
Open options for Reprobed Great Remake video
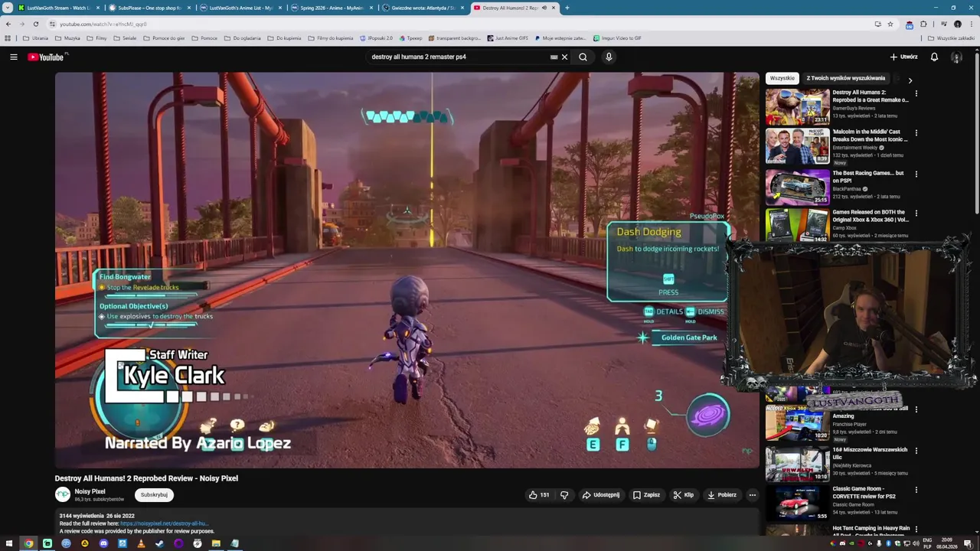click(916, 93)
